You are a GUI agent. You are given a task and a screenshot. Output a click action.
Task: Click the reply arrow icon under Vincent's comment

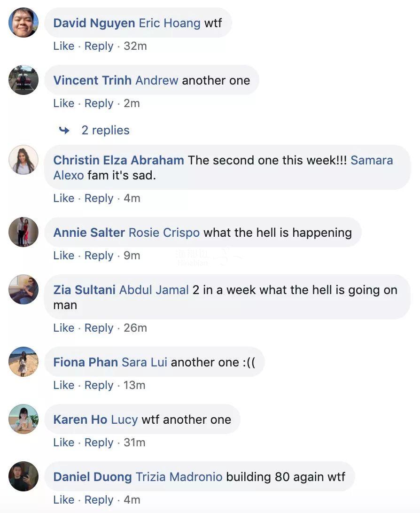tap(64, 130)
